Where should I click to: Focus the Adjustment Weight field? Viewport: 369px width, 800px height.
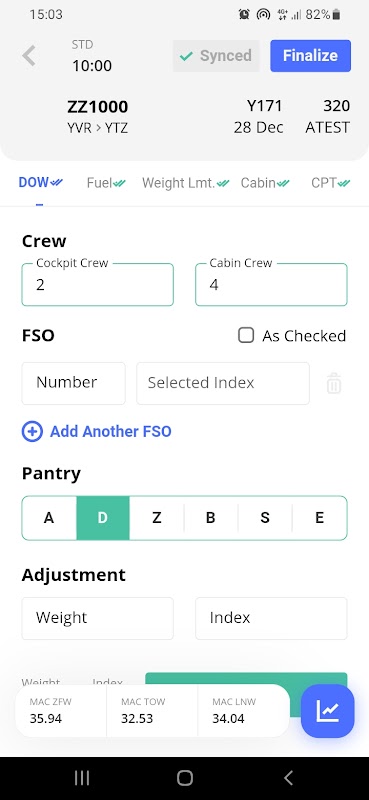(x=97, y=618)
